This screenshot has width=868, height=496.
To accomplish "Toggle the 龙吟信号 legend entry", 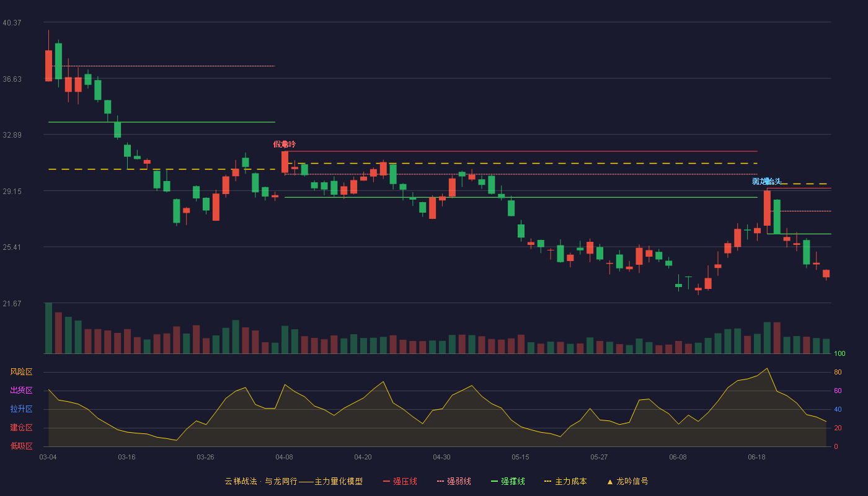I will point(627,481).
